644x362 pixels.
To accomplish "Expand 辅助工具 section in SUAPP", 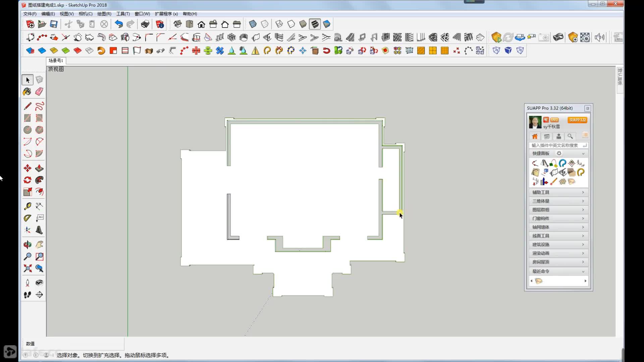I will [x=558, y=192].
